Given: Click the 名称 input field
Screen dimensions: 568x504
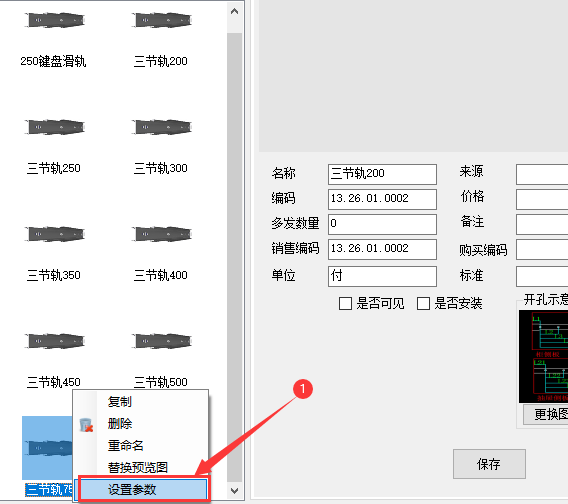Looking at the screenshot, I should tap(382, 174).
